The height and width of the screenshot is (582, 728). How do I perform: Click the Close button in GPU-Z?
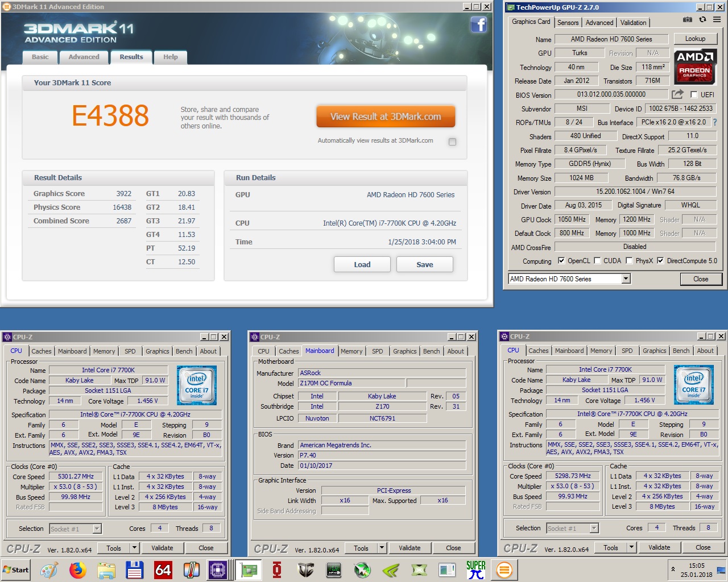pos(701,279)
